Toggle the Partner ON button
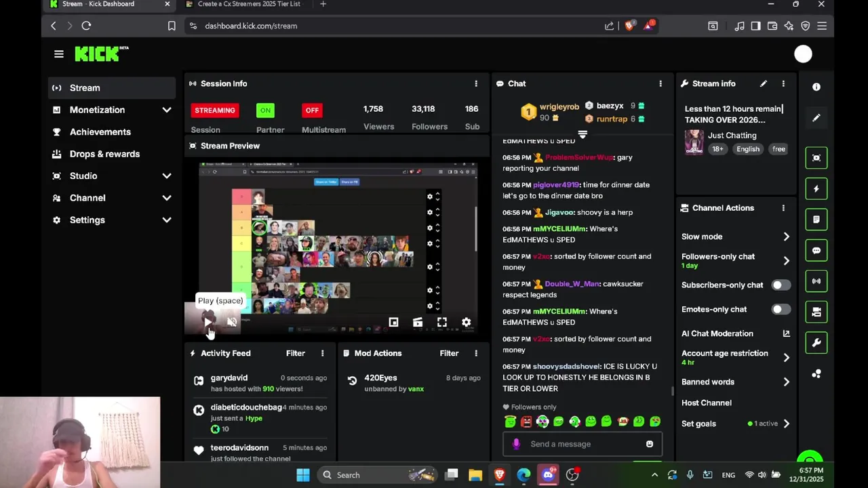 click(265, 110)
